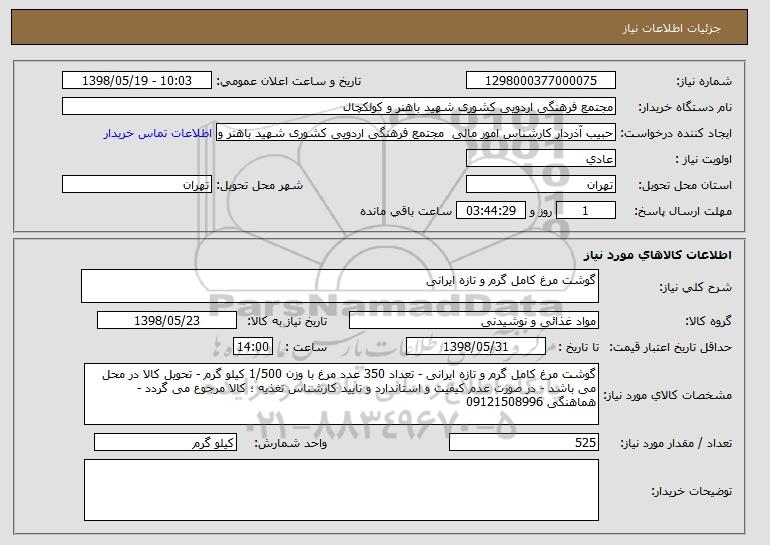The height and width of the screenshot is (545, 770).
Task: Click the label تاریخ و ساعت اعلان عمومی
Action: point(289,81)
